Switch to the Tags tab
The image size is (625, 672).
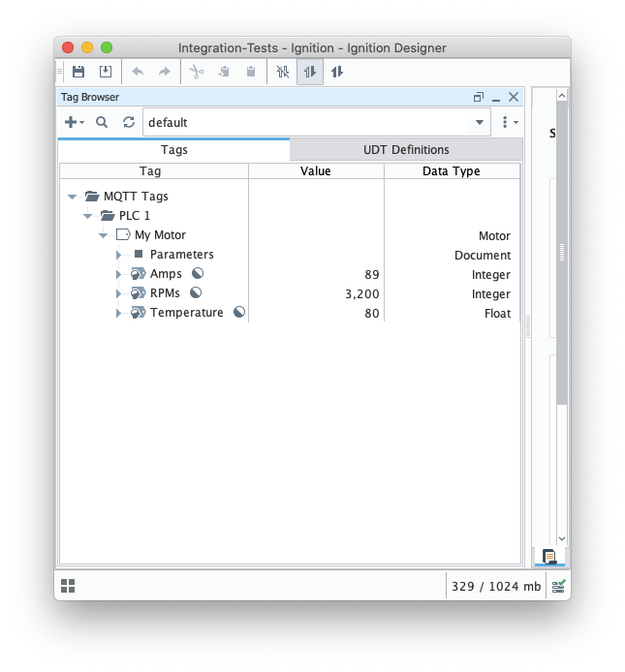pos(173,149)
